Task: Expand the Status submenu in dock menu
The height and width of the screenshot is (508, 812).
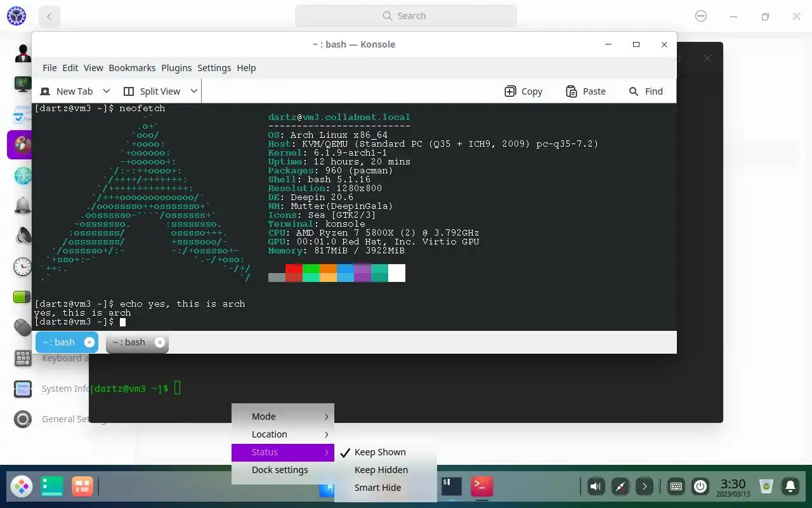Action: [283, 452]
